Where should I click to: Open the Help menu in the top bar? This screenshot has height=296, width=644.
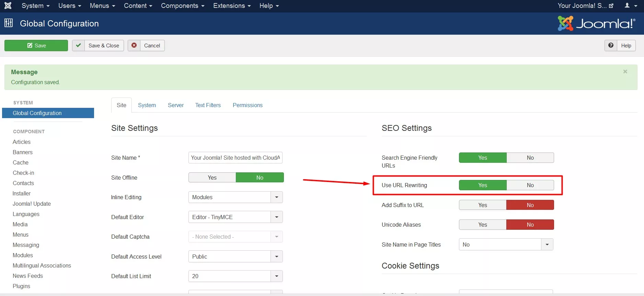(x=269, y=5)
